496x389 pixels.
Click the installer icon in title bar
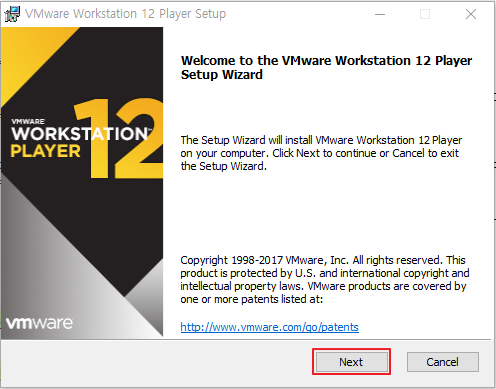click(12, 14)
